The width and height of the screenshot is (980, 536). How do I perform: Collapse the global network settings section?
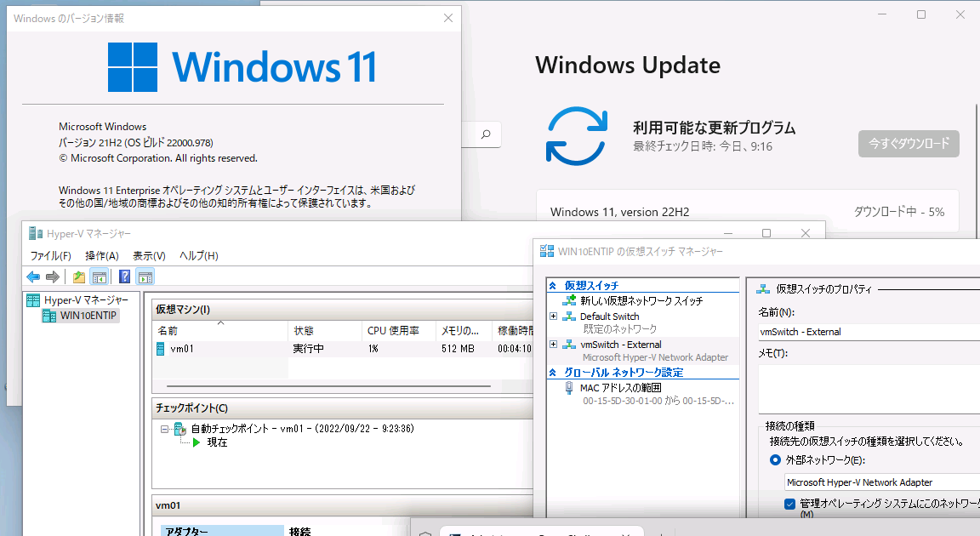click(x=552, y=373)
